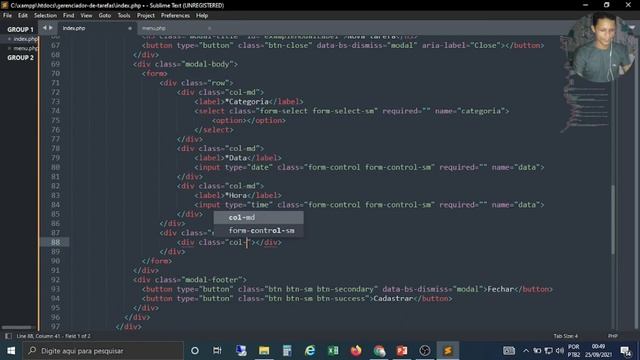640x360 pixels.
Task: Toggle the sidebar with status bar icon
Action: coord(8,336)
